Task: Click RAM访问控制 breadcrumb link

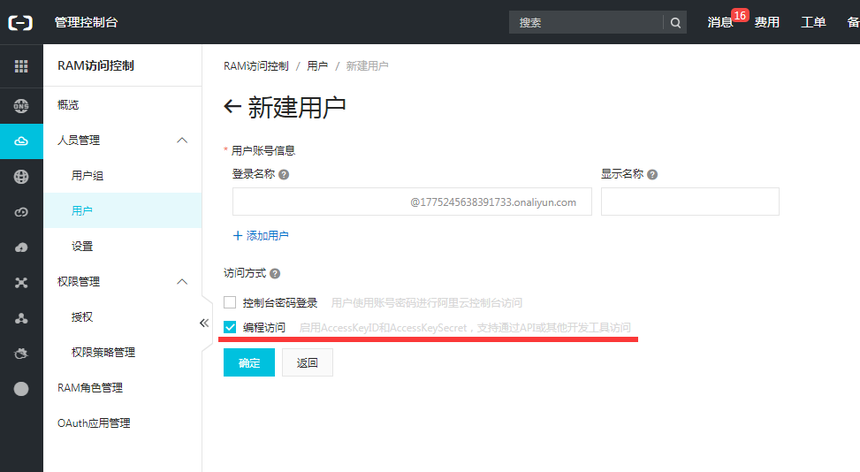Action: (x=256, y=66)
